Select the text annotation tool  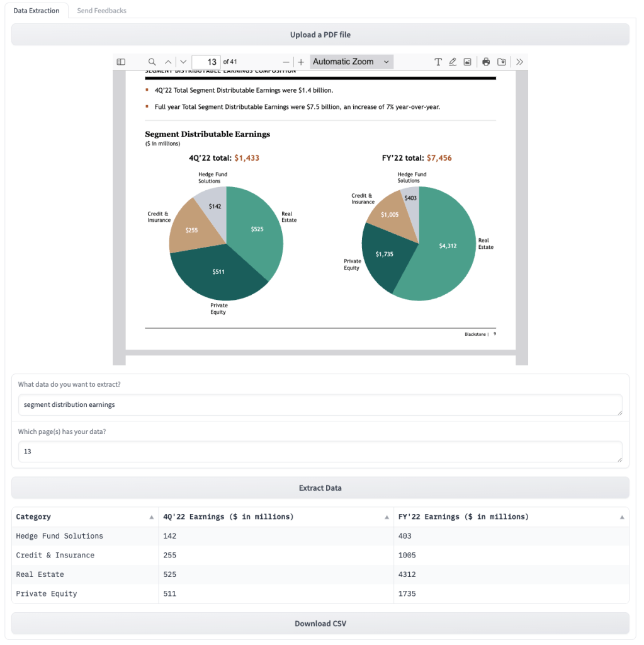(438, 62)
